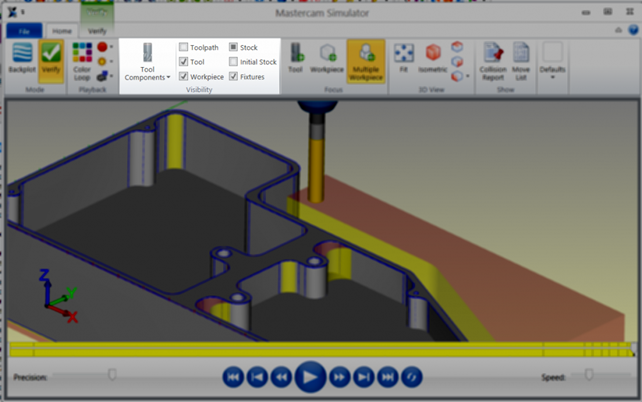Image resolution: width=642 pixels, height=402 pixels.
Task: Enable Toolpath visibility checkbox
Action: point(183,47)
